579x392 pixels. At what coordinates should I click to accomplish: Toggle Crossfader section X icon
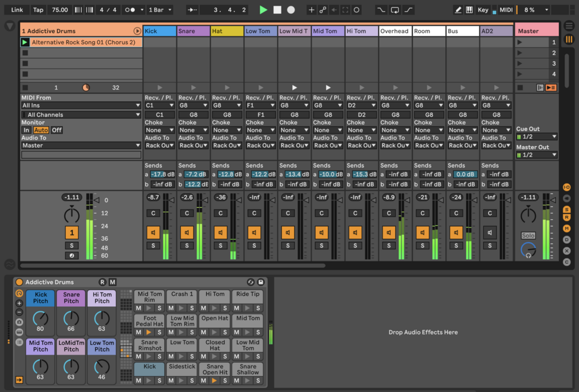point(566,250)
